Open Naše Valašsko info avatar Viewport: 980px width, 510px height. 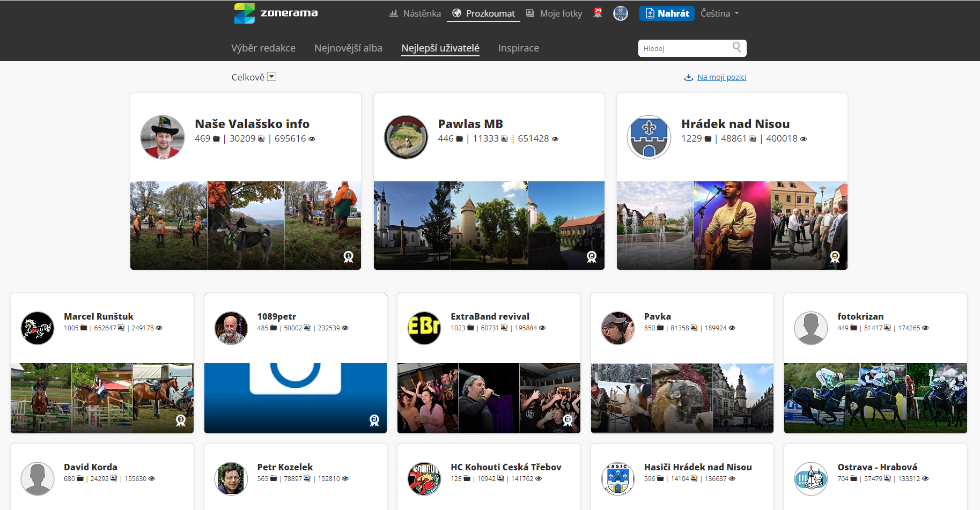point(163,137)
